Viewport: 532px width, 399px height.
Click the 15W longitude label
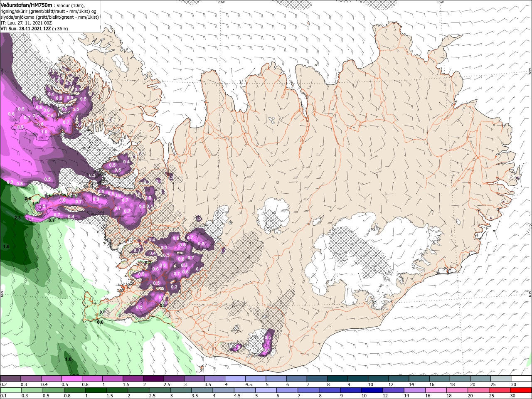coord(440,2)
